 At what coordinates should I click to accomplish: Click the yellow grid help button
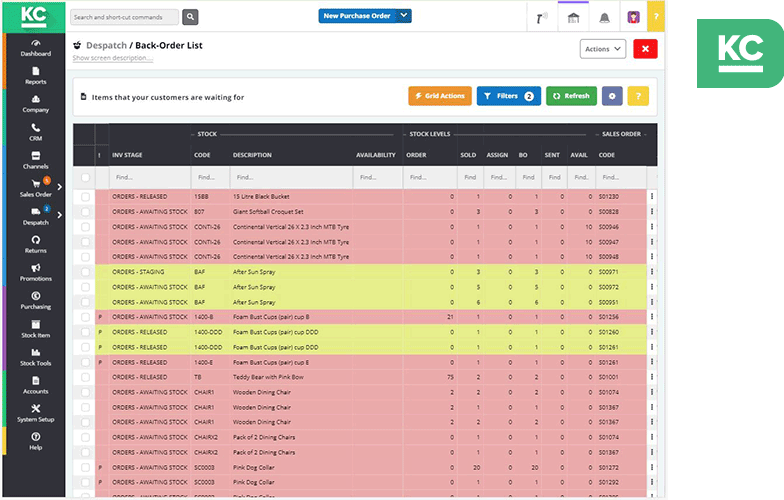tap(638, 96)
